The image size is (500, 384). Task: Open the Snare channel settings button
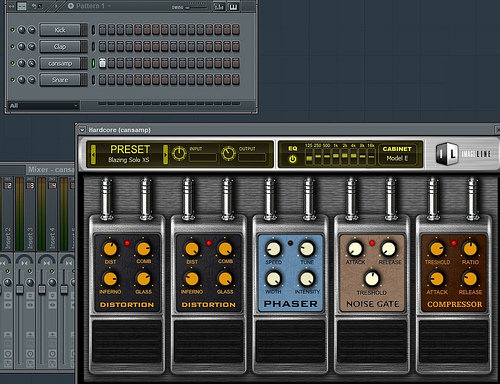(60, 80)
